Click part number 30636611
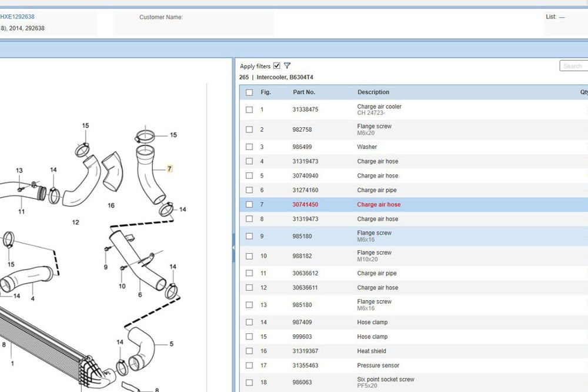Image resolution: width=588 pixels, height=392 pixels. coord(306,288)
